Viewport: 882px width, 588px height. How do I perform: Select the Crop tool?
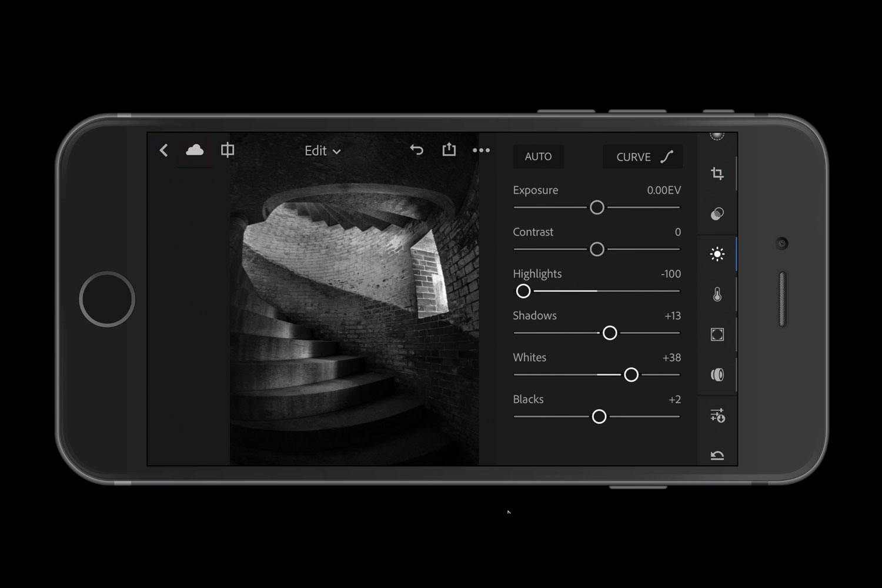pyautogui.click(x=717, y=174)
